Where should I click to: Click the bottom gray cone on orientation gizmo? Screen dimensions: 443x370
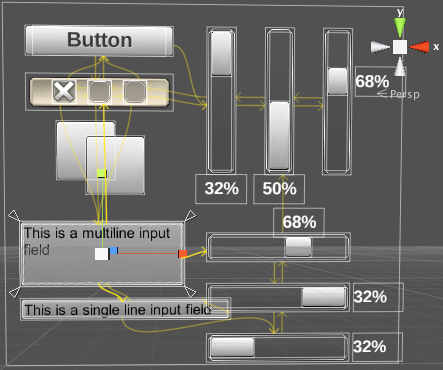[x=400, y=67]
